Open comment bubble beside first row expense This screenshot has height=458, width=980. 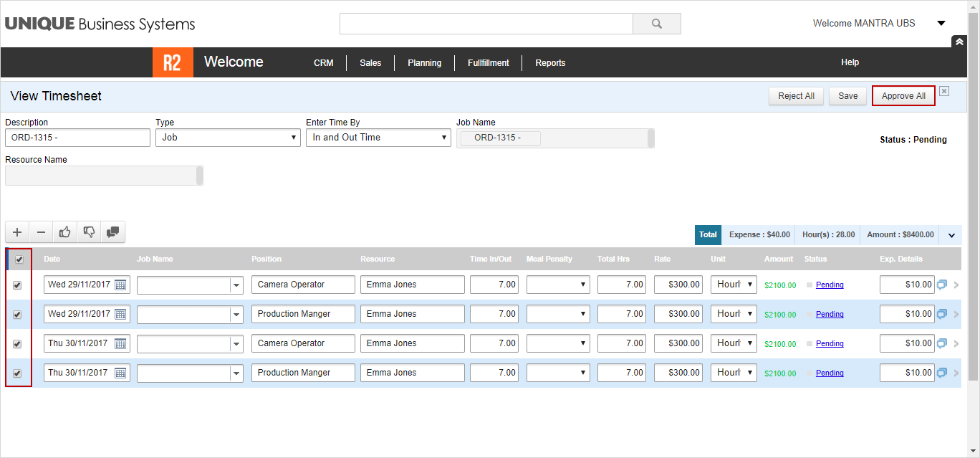pyautogui.click(x=943, y=284)
